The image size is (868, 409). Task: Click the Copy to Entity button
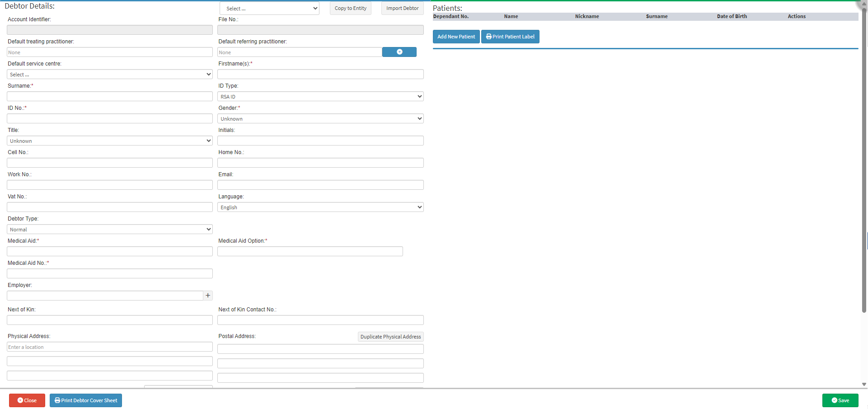(351, 9)
